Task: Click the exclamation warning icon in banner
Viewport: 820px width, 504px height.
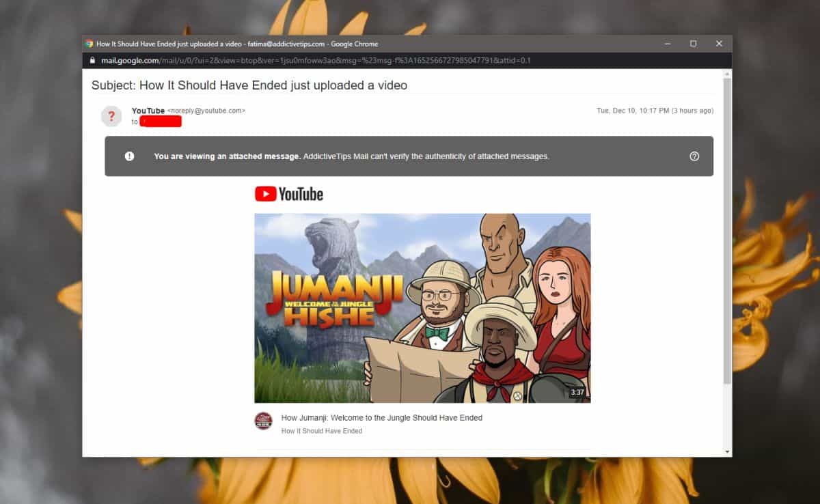Action: [129, 156]
